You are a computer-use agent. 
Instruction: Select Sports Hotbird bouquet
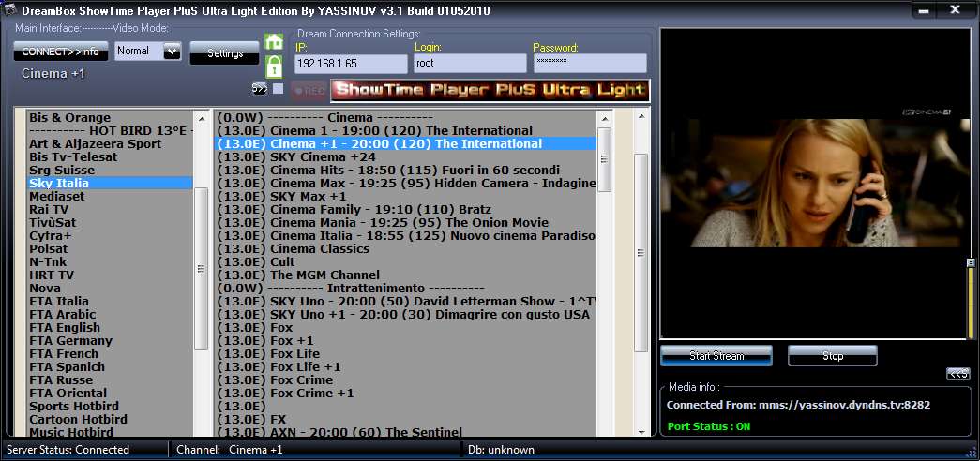[x=74, y=406]
